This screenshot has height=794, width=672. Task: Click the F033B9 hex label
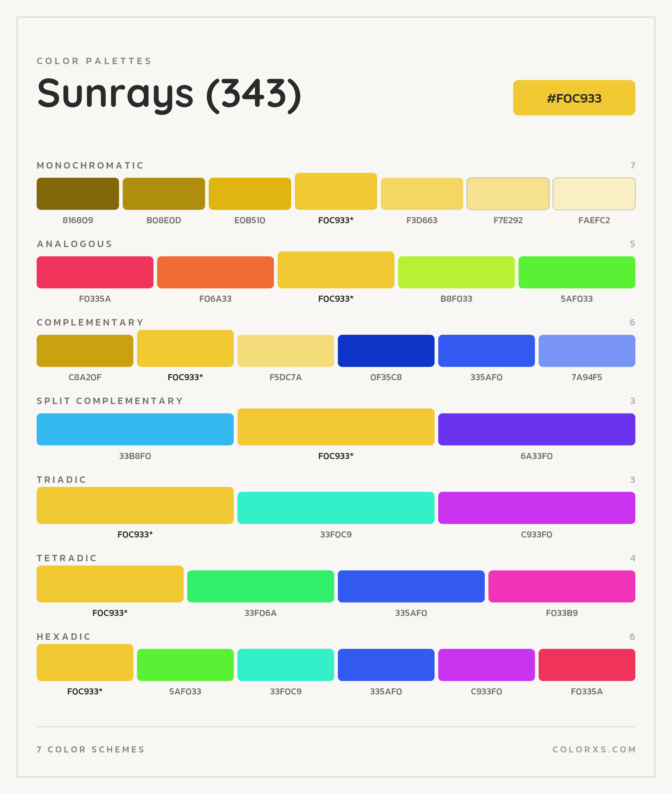tap(561, 613)
